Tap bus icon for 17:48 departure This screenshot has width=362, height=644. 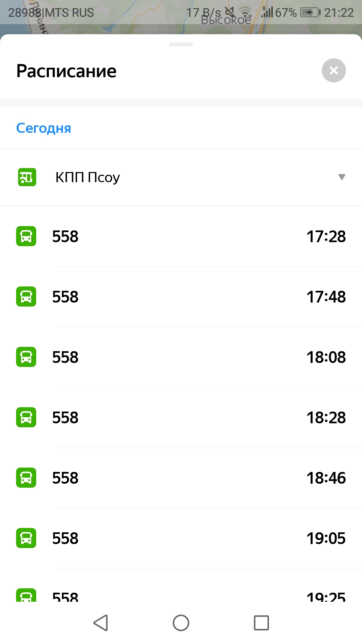[26, 297]
